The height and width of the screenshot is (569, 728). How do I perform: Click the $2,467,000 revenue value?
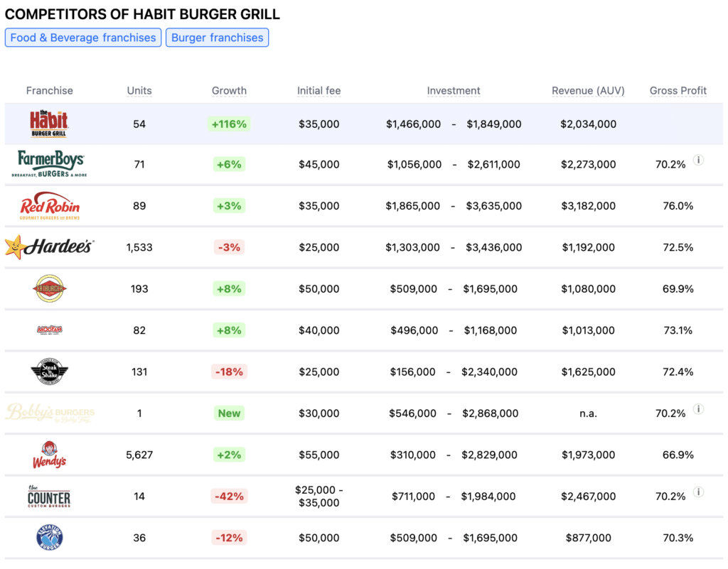click(x=588, y=497)
